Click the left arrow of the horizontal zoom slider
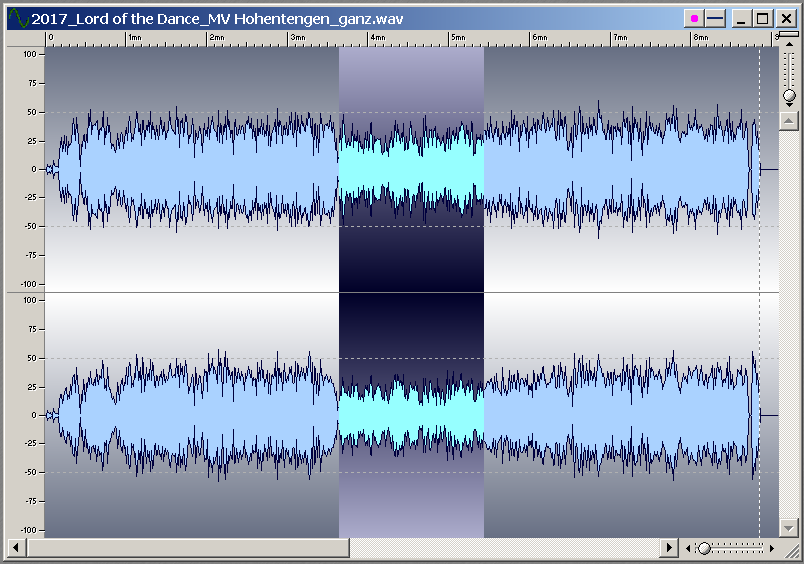This screenshot has height=564, width=804. (688, 549)
